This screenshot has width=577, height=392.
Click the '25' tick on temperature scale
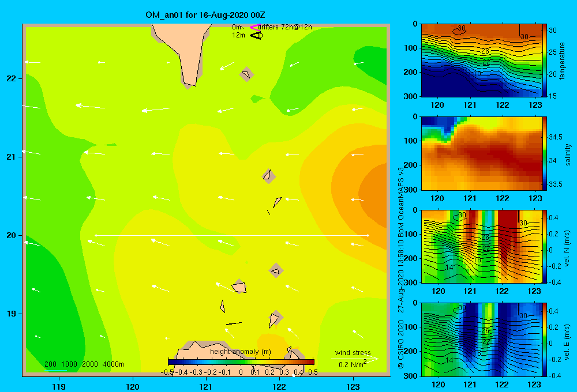pos(553,52)
